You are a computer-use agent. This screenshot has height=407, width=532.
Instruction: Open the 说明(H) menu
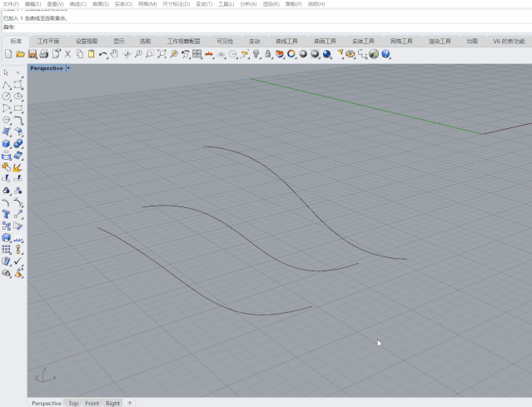click(316, 4)
